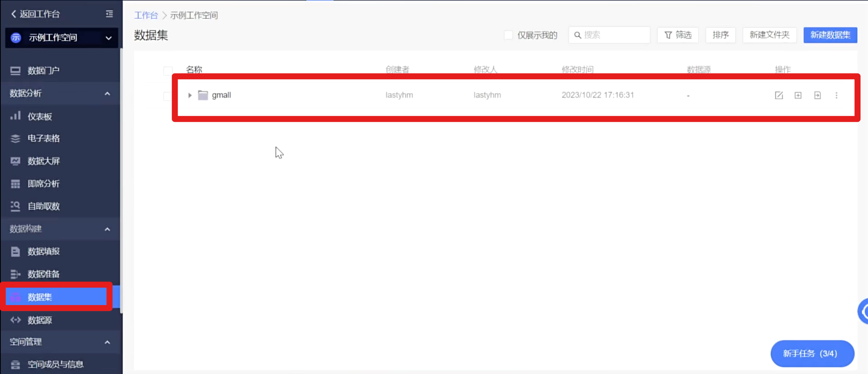Collapse the sidebar menu icon
Screen dimensions: 868x374
pyautogui.click(x=109, y=14)
